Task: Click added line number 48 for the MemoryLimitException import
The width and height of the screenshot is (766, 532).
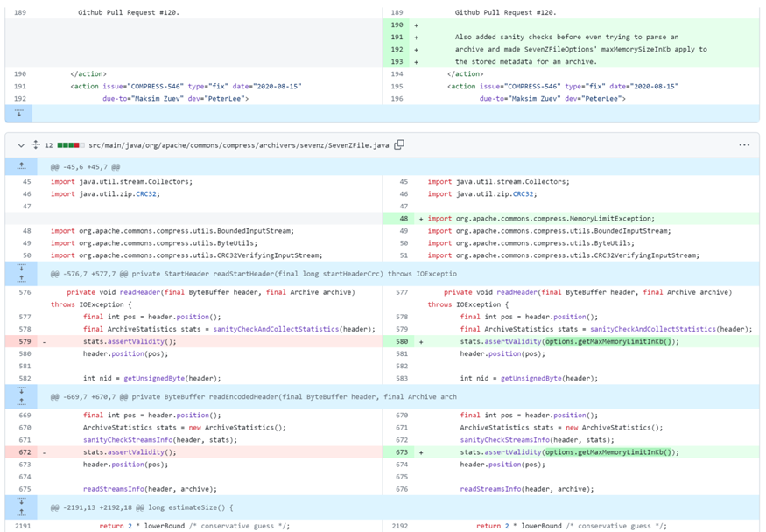Action: point(404,219)
